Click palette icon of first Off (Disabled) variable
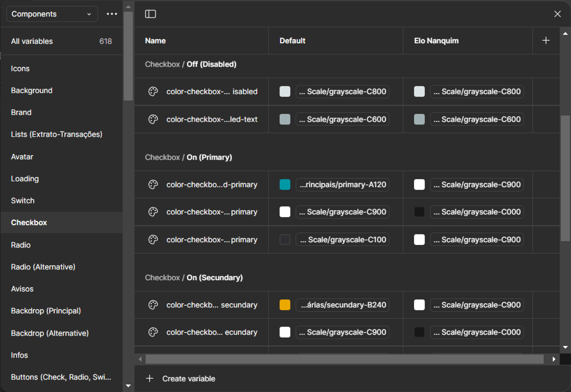The height and width of the screenshot is (392, 571). (x=153, y=92)
